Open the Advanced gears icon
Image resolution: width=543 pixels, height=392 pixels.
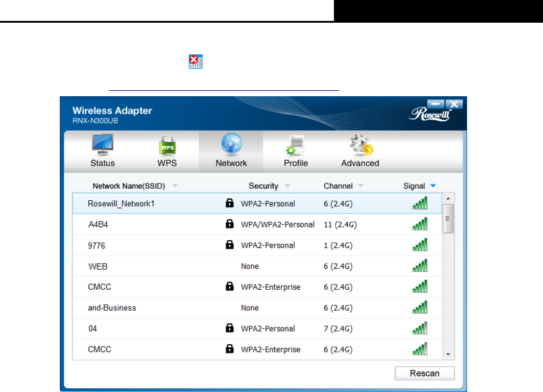[x=361, y=145]
